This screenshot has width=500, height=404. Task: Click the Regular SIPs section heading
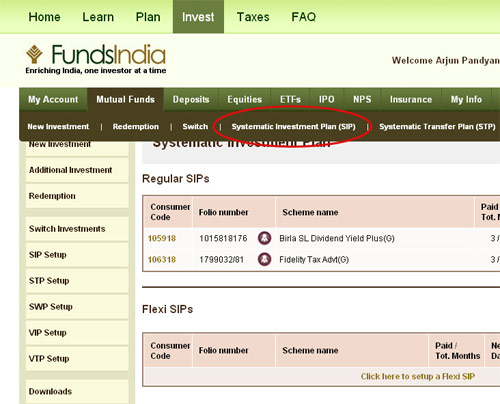(x=176, y=179)
